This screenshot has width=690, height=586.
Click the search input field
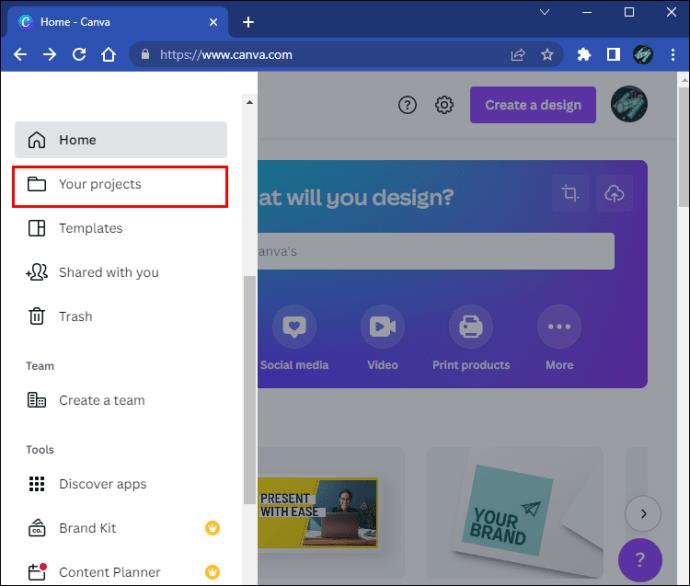click(435, 251)
